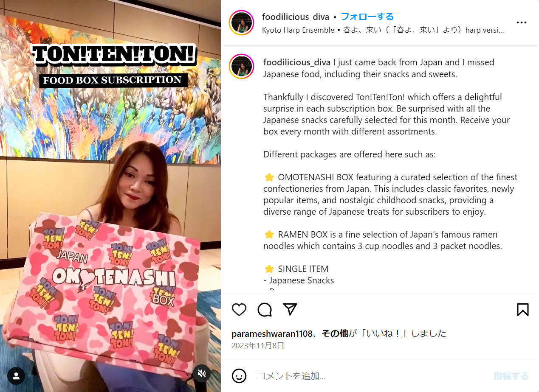
Task: Open the caption author's profile avatar
Action: 241,67
